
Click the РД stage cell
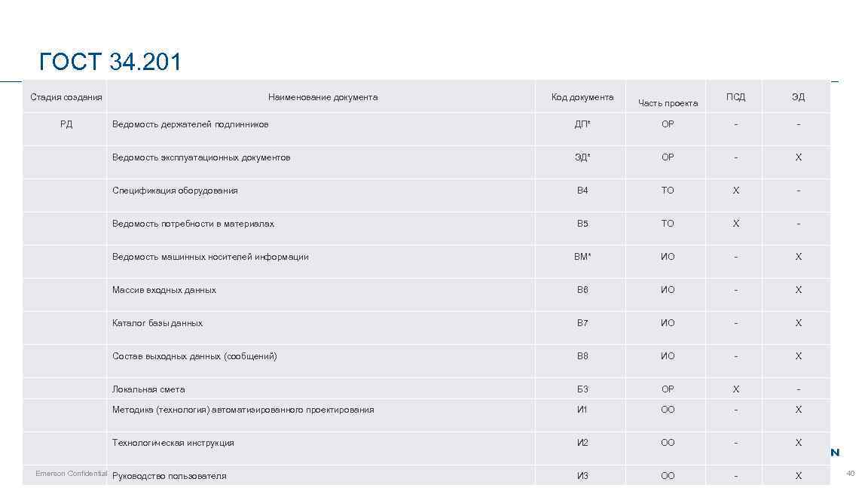coord(66,124)
